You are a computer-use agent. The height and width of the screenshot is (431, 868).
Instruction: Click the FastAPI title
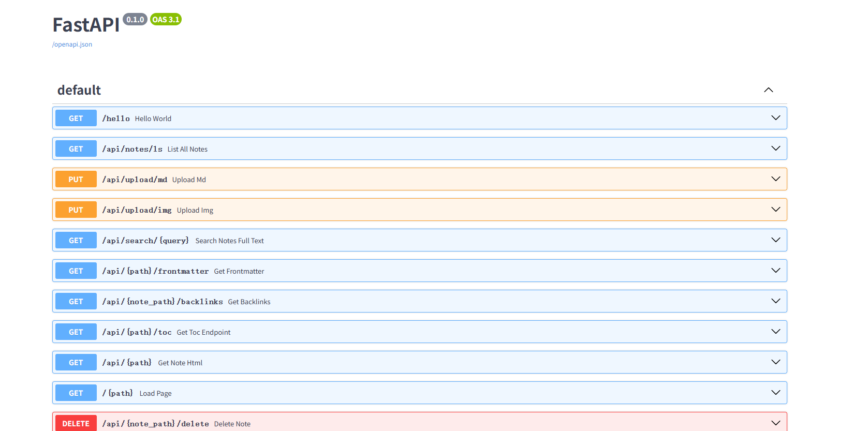[86, 25]
